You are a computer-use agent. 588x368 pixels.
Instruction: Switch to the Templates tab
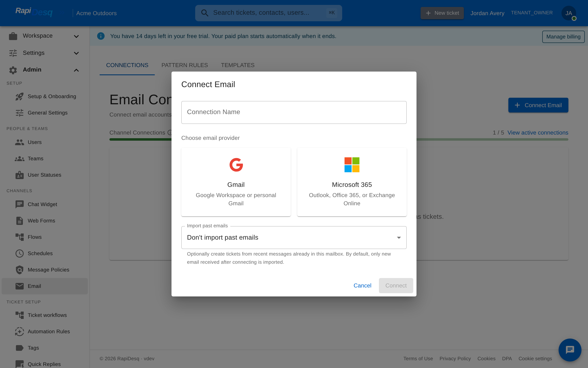[238, 65]
